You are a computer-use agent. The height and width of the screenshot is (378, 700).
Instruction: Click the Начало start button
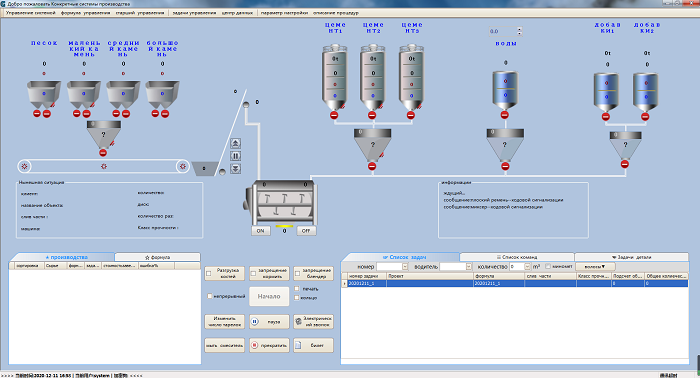coord(269,296)
